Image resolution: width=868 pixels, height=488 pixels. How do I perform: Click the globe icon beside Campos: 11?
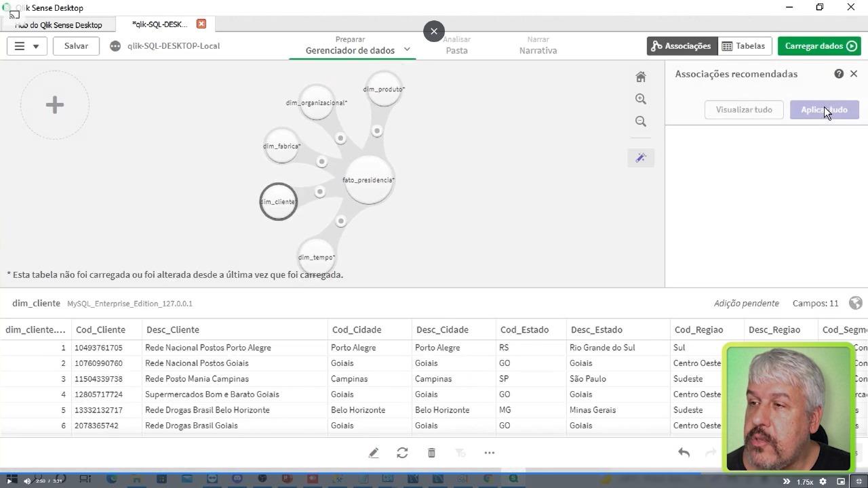(x=855, y=303)
